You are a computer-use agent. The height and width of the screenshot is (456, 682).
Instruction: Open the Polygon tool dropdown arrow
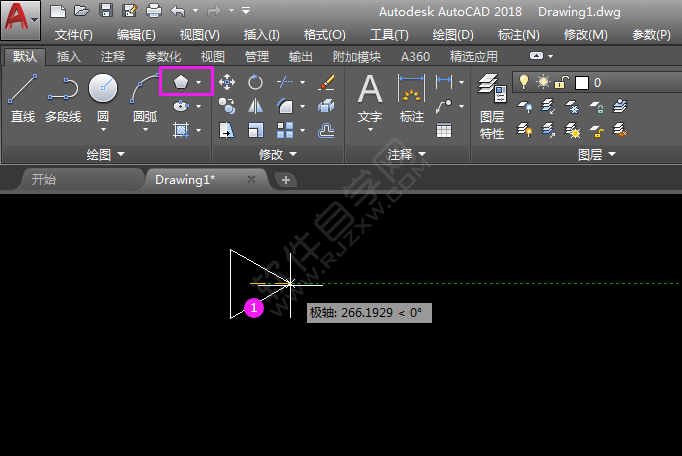click(x=199, y=82)
